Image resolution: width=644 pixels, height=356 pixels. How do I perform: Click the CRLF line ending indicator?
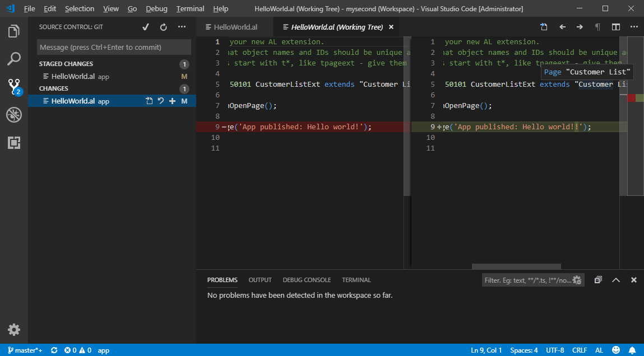pos(580,350)
